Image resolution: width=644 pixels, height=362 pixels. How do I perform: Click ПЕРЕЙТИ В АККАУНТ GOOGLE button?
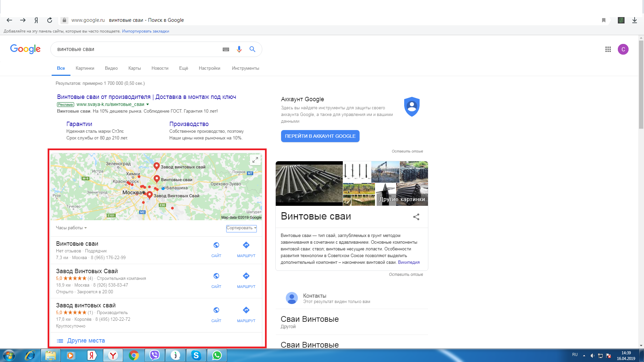pyautogui.click(x=320, y=136)
